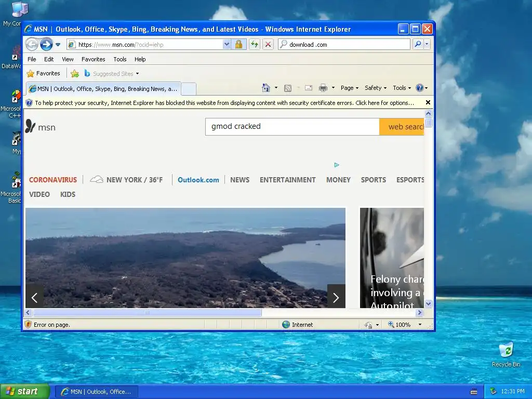The image size is (532, 399).
Task: Open the search provider dropdown
Action: (427, 44)
